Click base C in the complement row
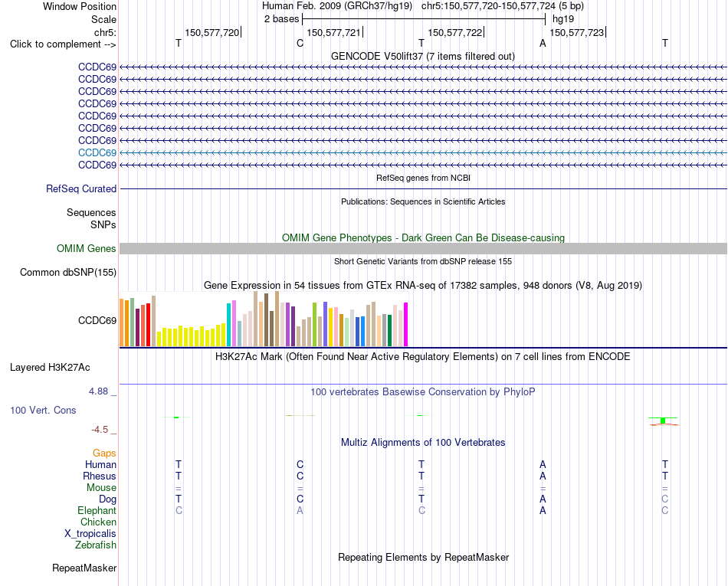The image size is (728, 586). (x=300, y=43)
